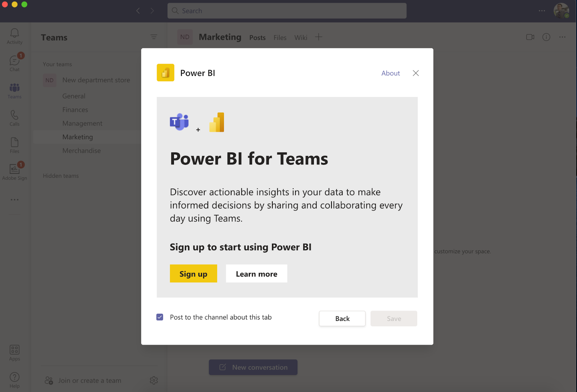The image size is (577, 392).
Task: Open the profile avatar menu
Action: [561, 11]
